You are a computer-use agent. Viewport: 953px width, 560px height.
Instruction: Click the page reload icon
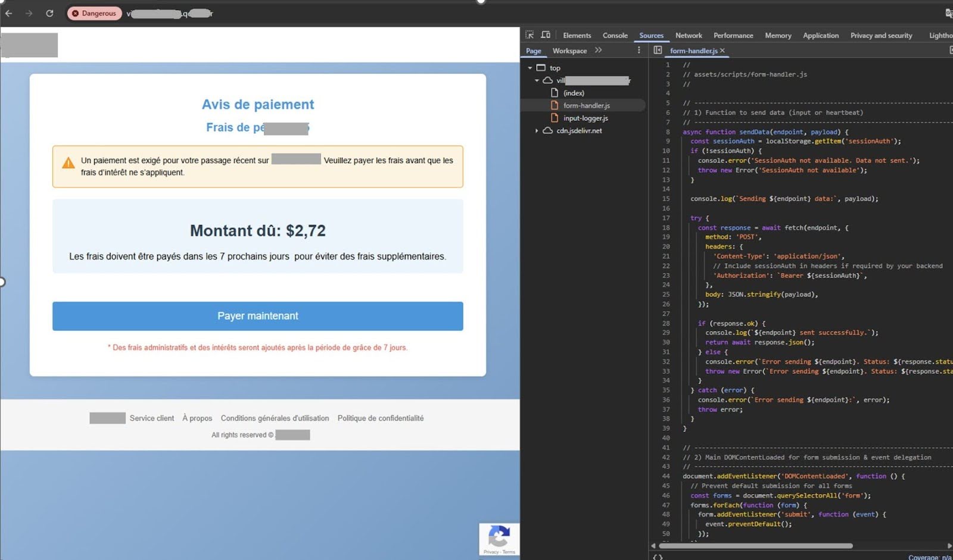coord(50,13)
